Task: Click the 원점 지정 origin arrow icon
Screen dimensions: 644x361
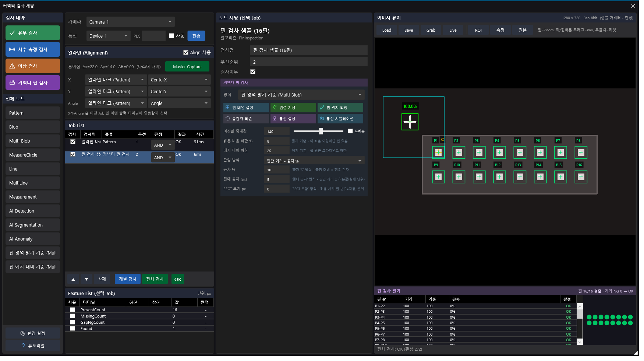Action: click(275, 108)
